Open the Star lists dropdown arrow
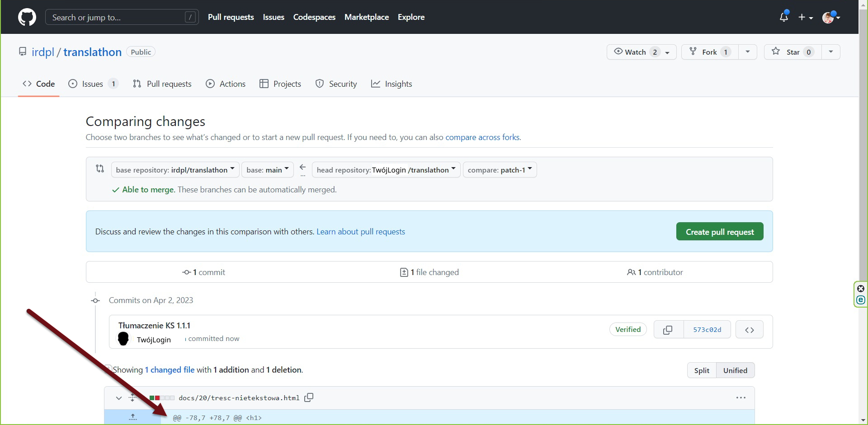The width and height of the screenshot is (868, 425). tap(831, 52)
